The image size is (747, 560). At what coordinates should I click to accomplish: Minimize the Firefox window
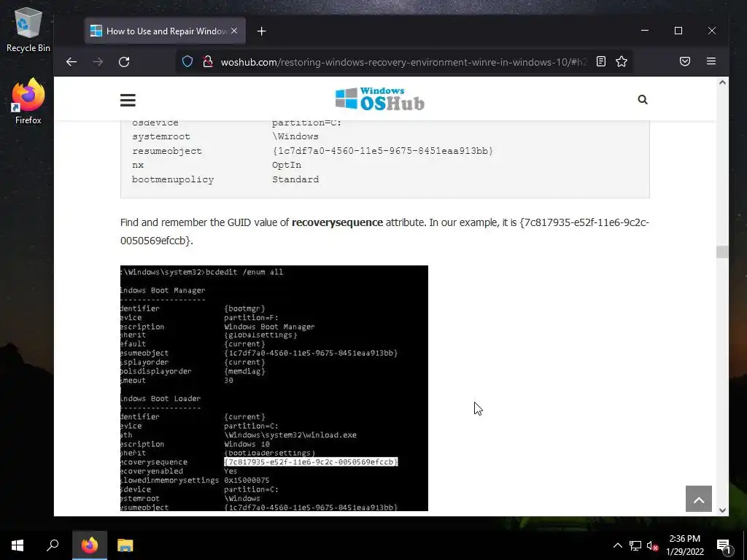coord(645,31)
